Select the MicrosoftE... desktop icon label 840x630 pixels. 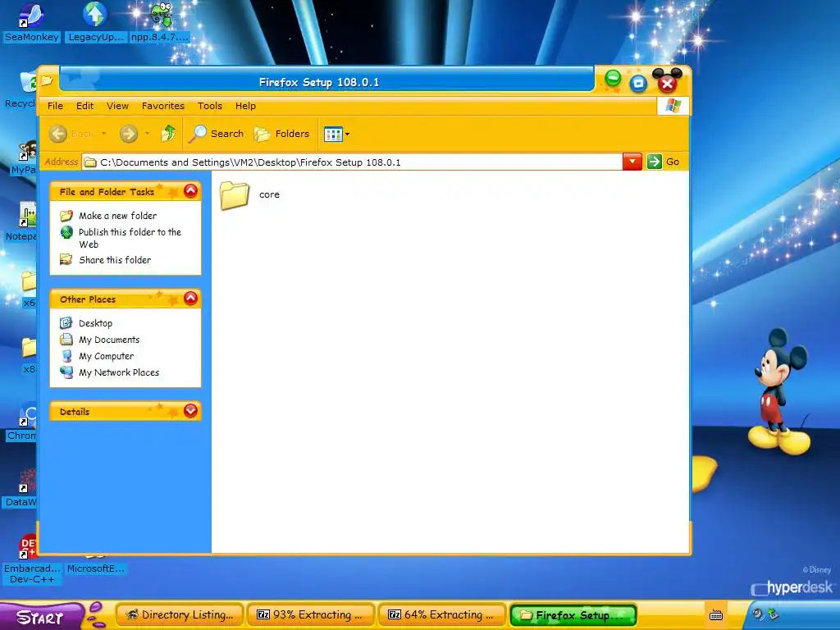[96, 569]
